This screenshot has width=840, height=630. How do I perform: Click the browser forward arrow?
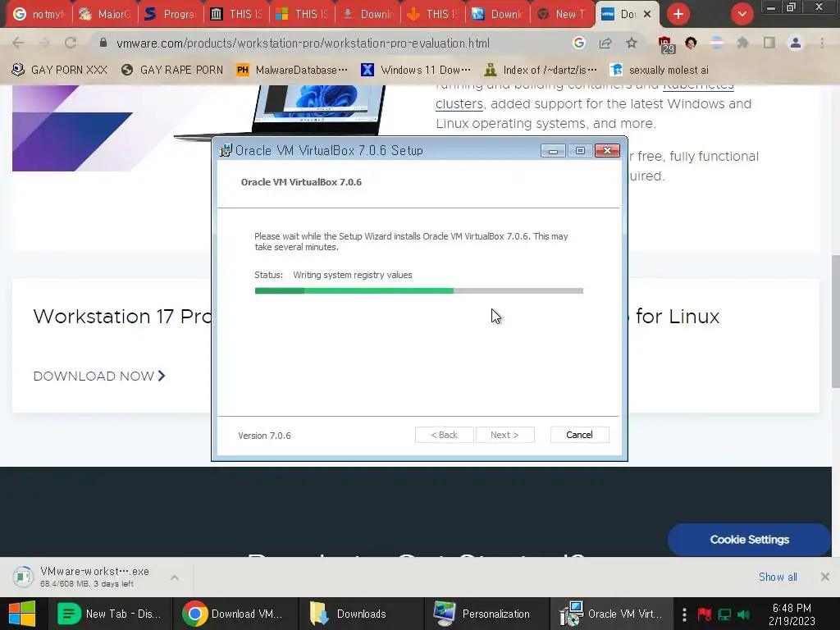(x=44, y=43)
